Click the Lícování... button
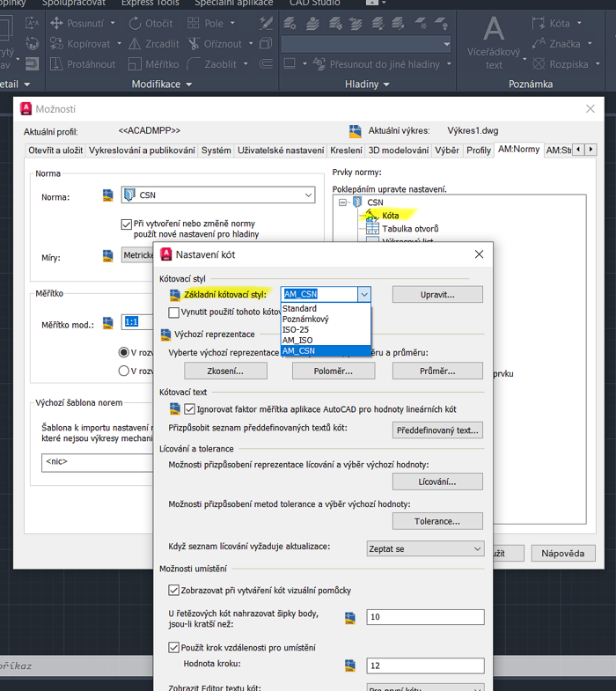This screenshot has height=691, width=616. (x=437, y=481)
